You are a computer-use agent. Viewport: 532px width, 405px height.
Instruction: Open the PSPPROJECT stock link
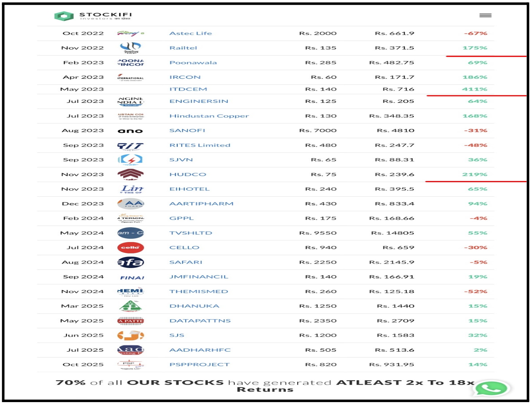tap(200, 365)
